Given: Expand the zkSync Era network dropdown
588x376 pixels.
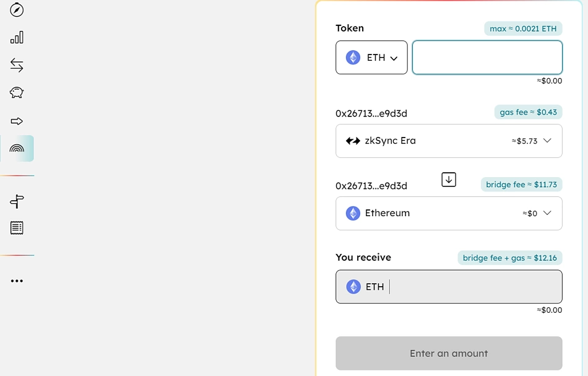Looking at the screenshot, I should (547, 141).
